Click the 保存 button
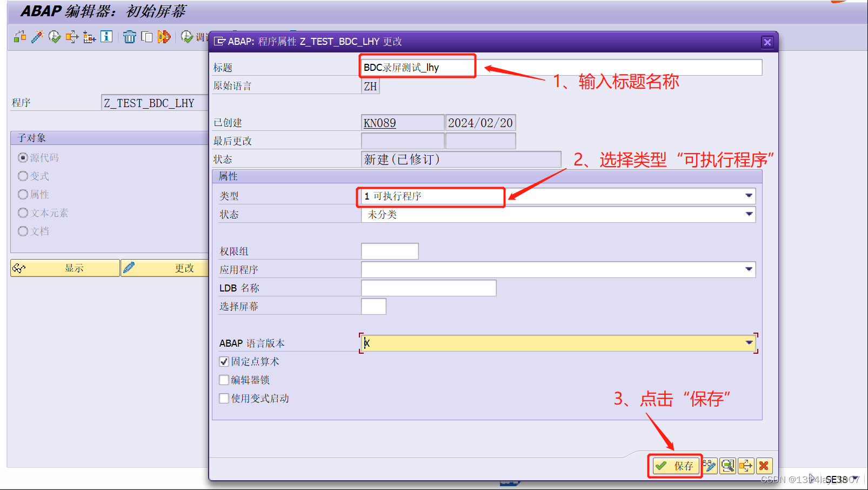868x490 pixels. pyautogui.click(x=675, y=466)
